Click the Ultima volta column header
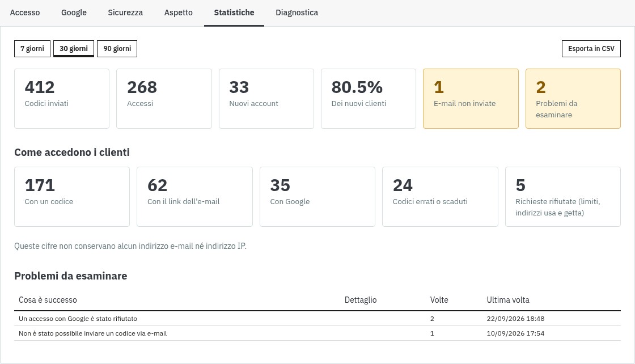 [x=508, y=300]
